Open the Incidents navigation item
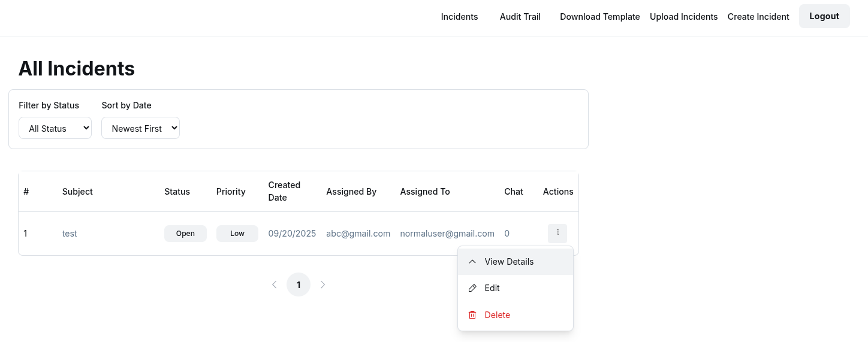The width and height of the screenshot is (868, 342). (459, 17)
